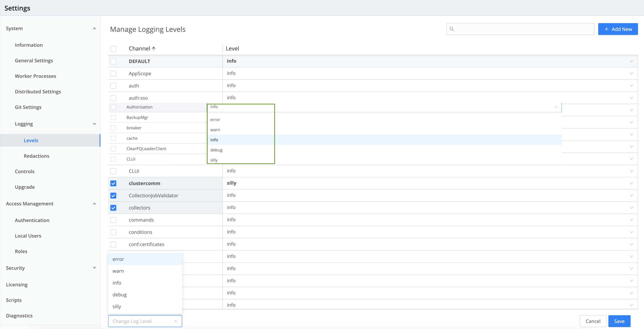Screen dimensions: 644x329
Task: Collapse the Logging section chevron
Action: pyautogui.click(x=94, y=124)
